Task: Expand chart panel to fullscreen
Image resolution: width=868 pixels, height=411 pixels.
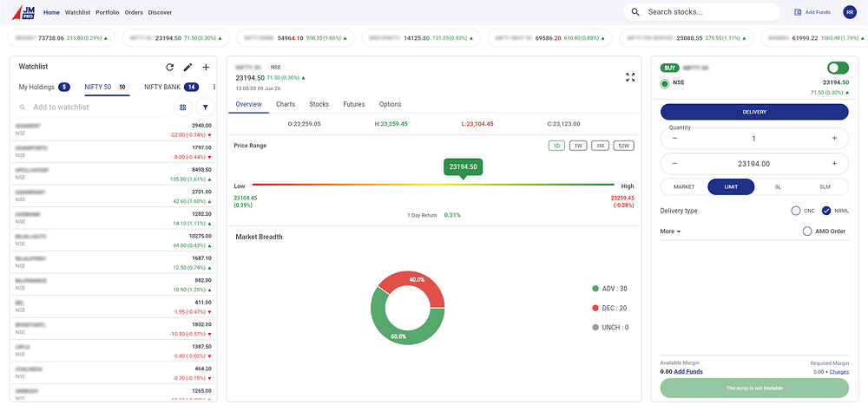Action: point(630,77)
